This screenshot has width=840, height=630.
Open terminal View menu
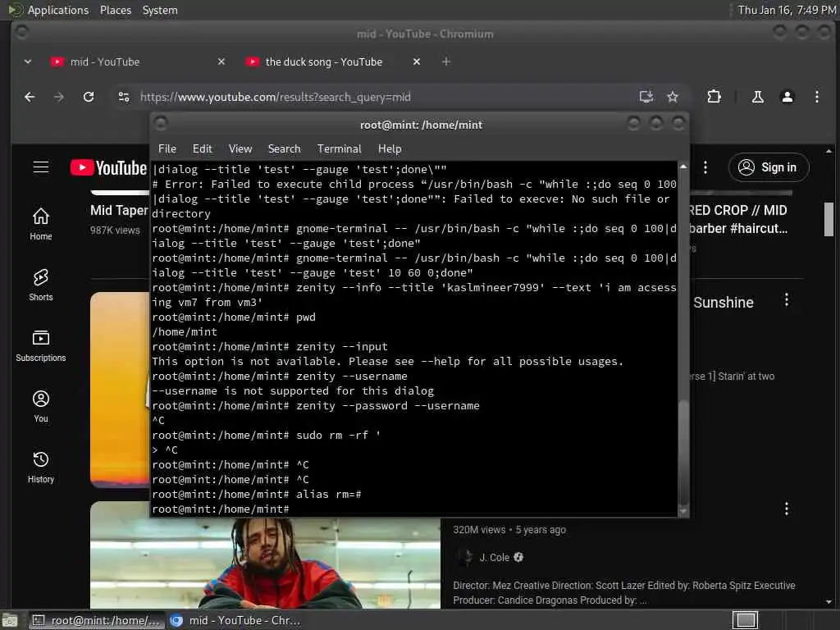click(x=240, y=149)
